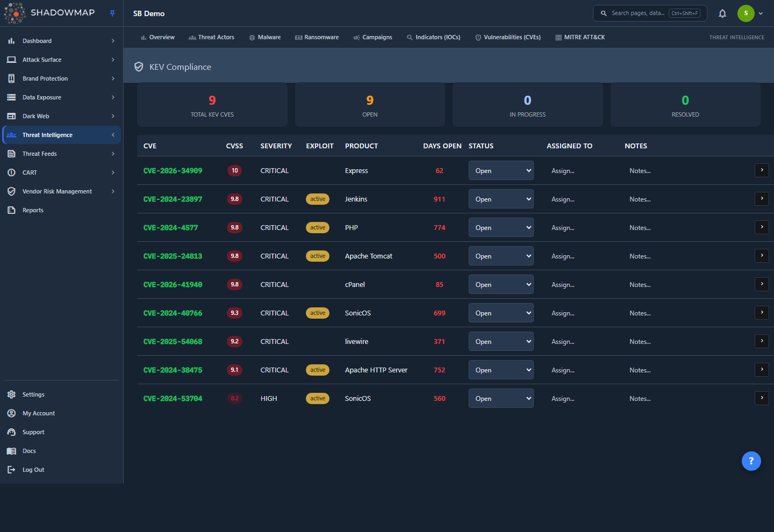Click the Reports sidebar icon
Image resolution: width=774 pixels, height=532 pixels.
click(x=11, y=210)
